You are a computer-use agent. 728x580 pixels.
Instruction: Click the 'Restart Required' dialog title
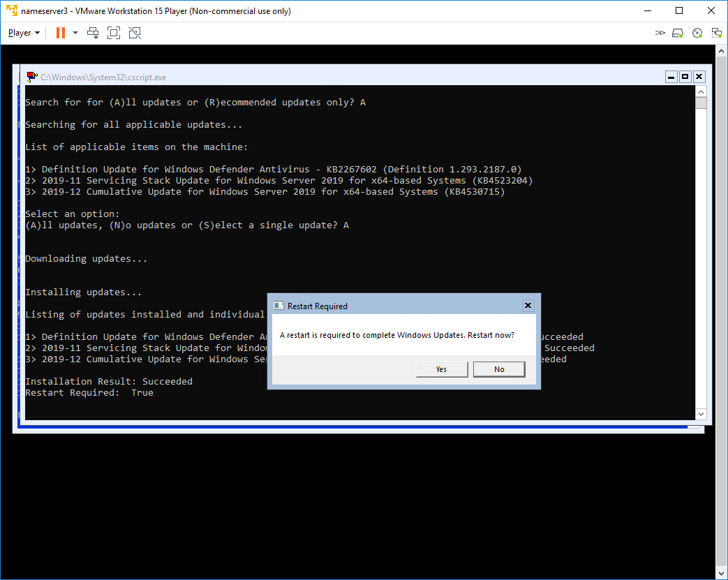pos(318,306)
